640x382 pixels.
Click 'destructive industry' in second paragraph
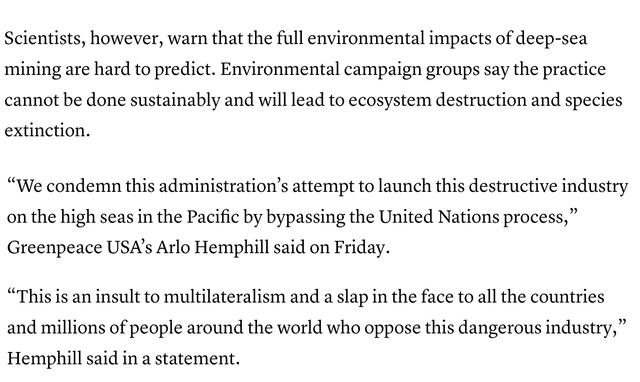[548, 187]
